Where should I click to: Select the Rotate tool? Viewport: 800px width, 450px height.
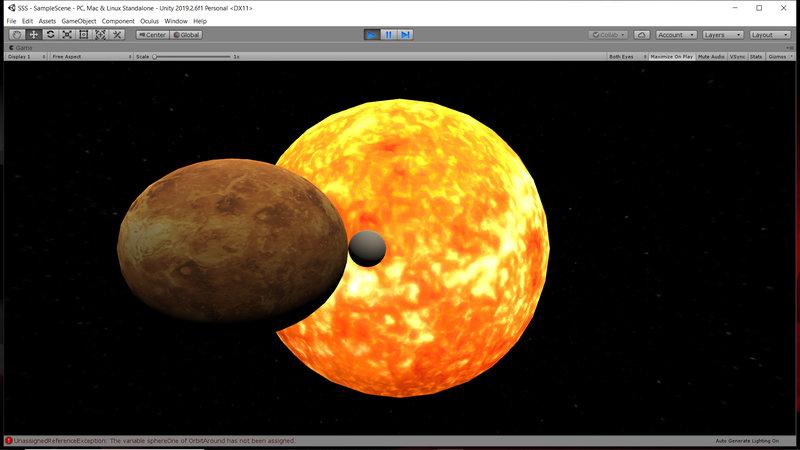coord(50,35)
